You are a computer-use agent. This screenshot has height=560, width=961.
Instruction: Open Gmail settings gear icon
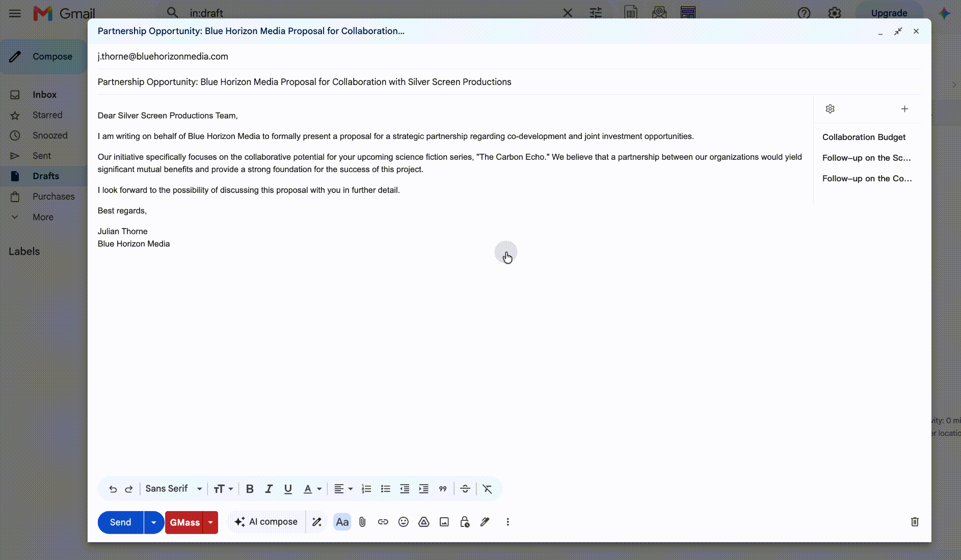tap(835, 13)
